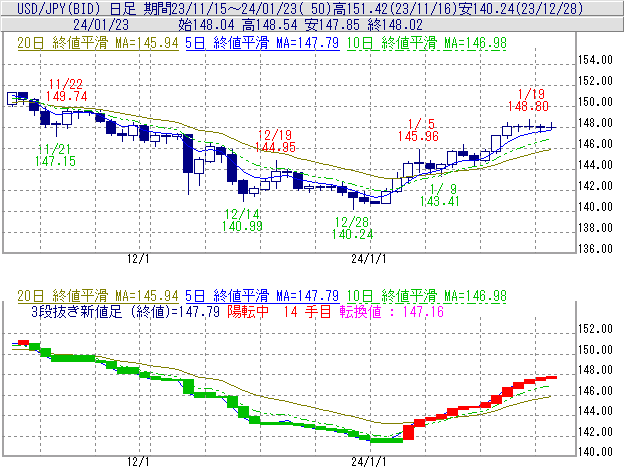Click the 24/1/1 date label under lower chart
Screen dimensions: 624x475
369,462
